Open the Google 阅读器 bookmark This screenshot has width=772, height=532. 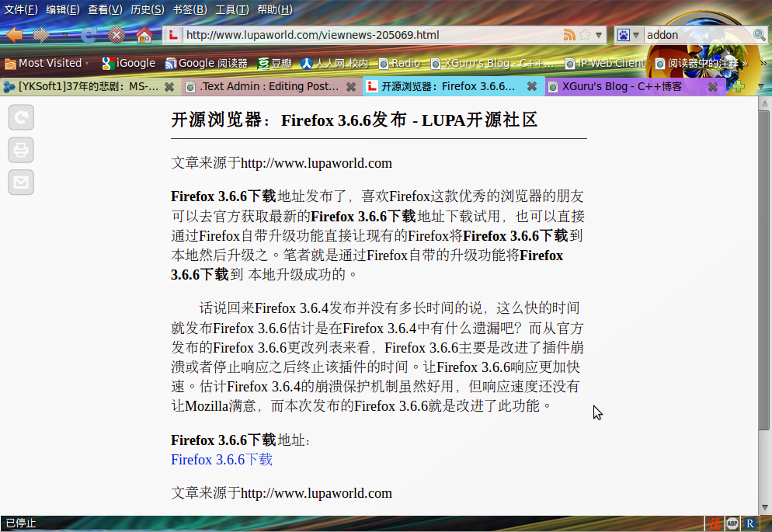pyautogui.click(x=207, y=63)
